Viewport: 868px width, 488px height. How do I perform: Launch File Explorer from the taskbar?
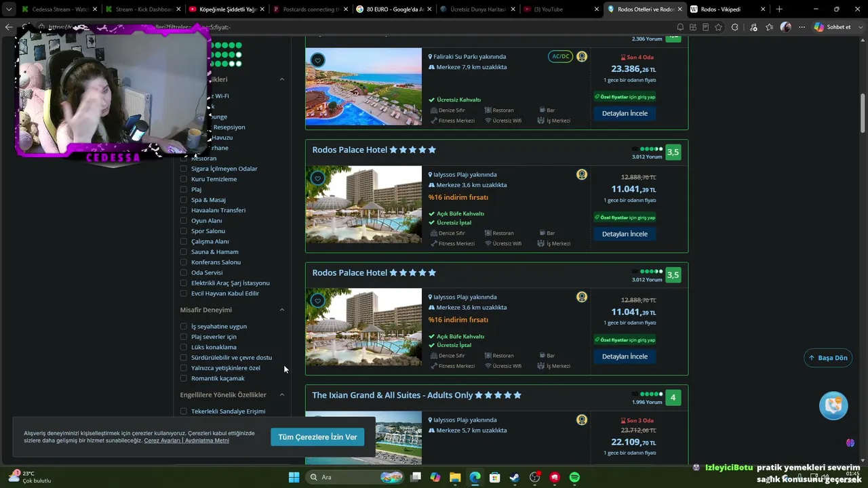[455, 477]
